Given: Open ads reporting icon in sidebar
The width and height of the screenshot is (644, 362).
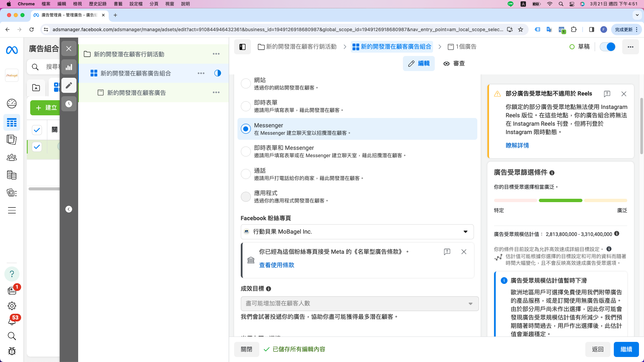Looking at the screenshot, I should pos(12,139).
